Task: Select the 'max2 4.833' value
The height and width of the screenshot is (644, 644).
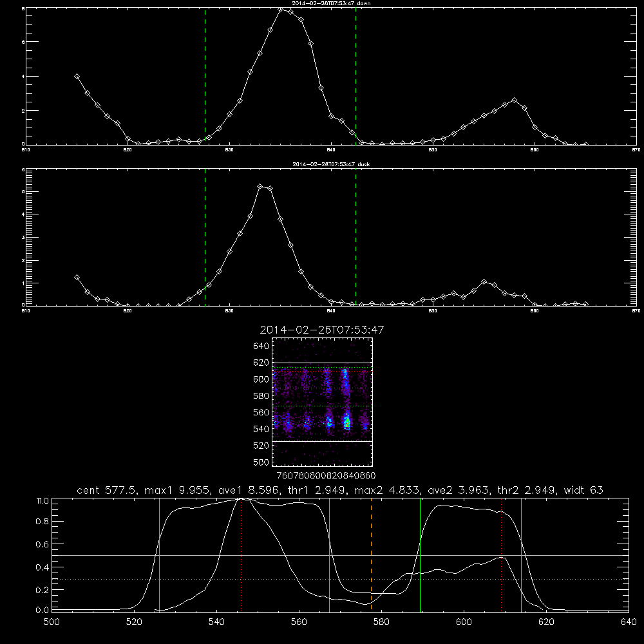Action: 386,490
